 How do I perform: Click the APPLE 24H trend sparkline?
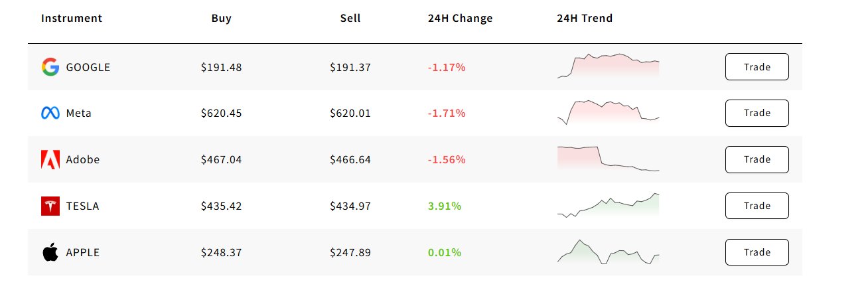coord(609,252)
